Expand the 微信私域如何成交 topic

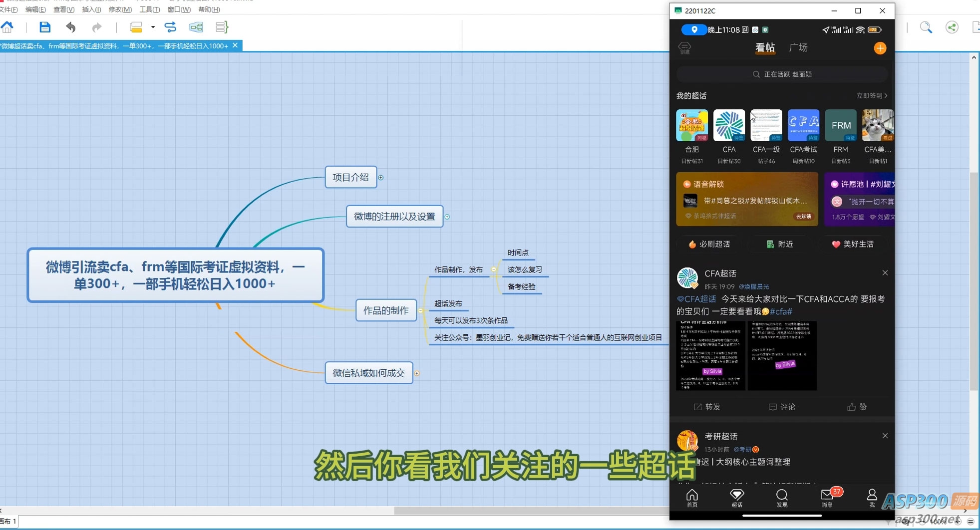417,373
